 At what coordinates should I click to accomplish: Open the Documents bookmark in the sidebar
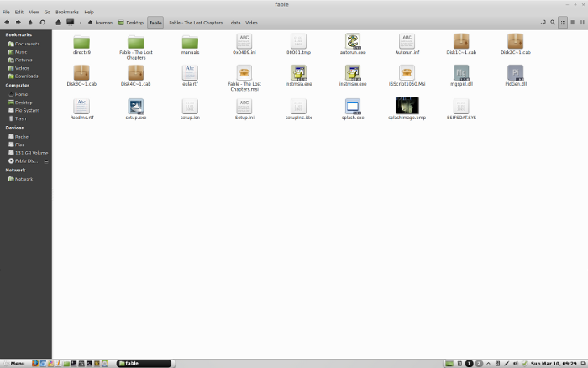[x=24, y=44]
